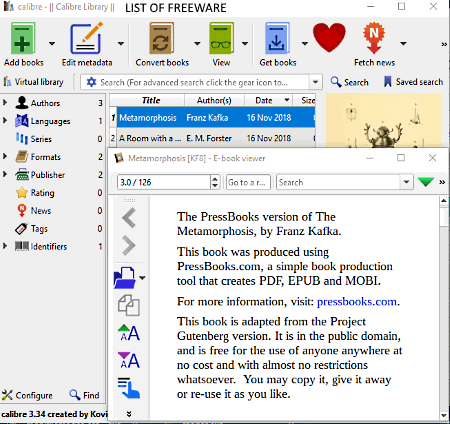Click the viewer Back arrow icon

129,218
